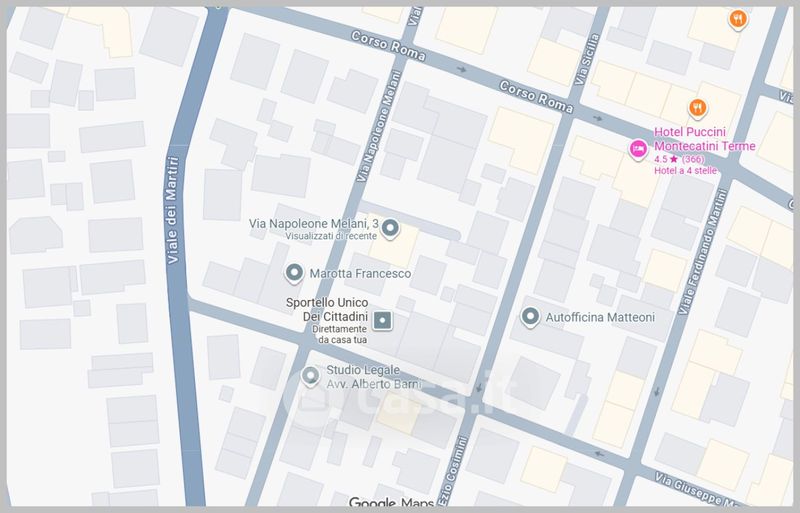Image resolution: width=800 pixels, height=513 pixels.
Task: Click the Marotta Francesco location pin
Action: (294, 272)
